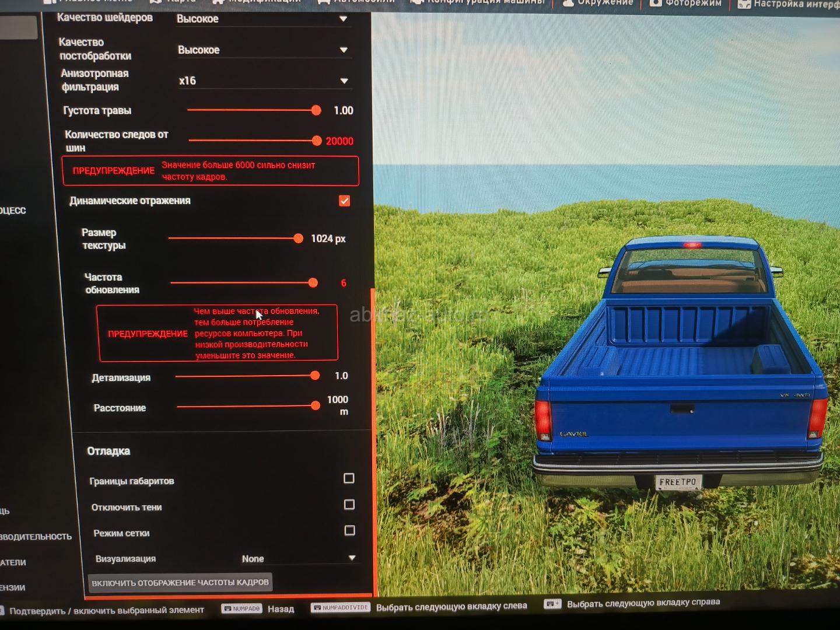This screenshot has width=840, height=630.
Task: Click the Конфигурация машины icon
Action: (x=416, y=2)
